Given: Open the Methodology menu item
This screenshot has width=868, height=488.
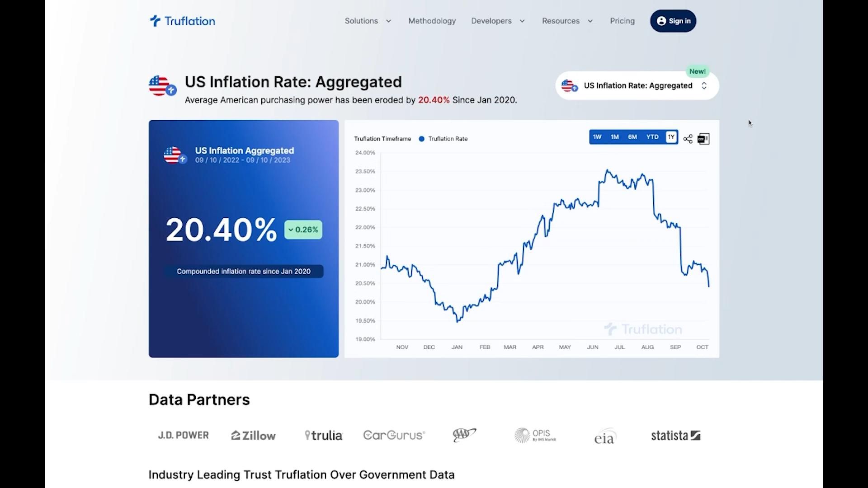Looking at the screenshot, I should point(432,21).
